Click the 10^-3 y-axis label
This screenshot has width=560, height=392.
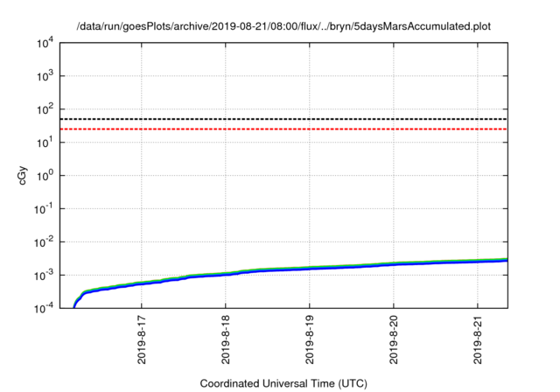[x=44, y=276]
